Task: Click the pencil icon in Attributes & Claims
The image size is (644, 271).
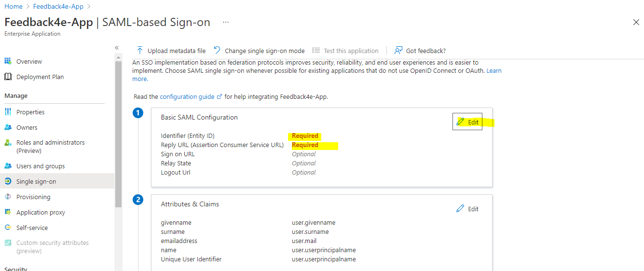Action: 461,209
